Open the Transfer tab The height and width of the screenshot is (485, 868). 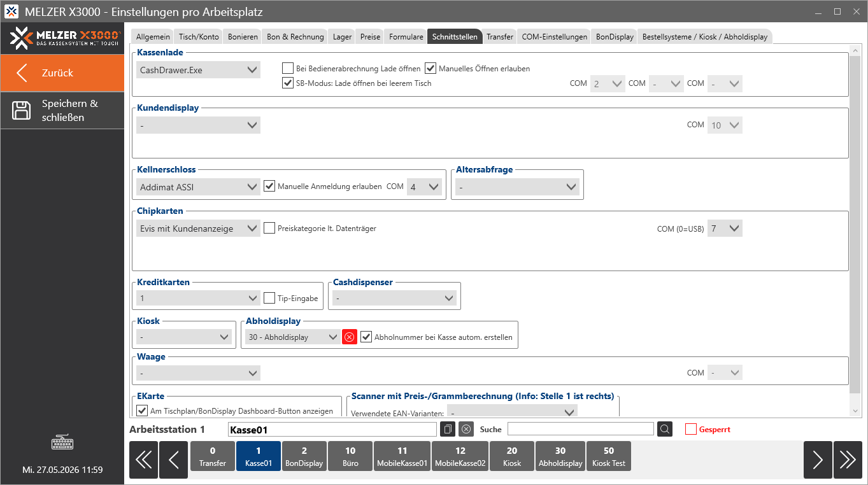pos(500,37)
